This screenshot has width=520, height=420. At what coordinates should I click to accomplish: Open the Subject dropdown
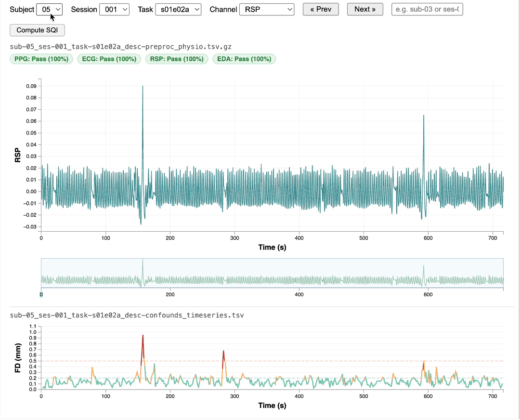pos(49,9)
